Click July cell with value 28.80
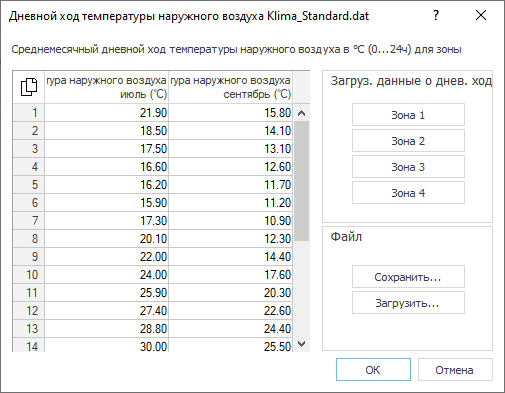 click(107, 329)
